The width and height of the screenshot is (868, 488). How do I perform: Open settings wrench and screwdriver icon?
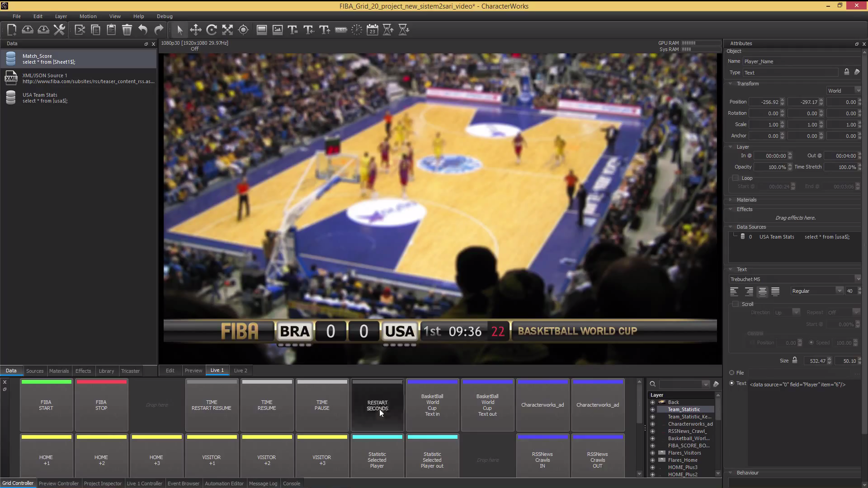pos(59,30)
